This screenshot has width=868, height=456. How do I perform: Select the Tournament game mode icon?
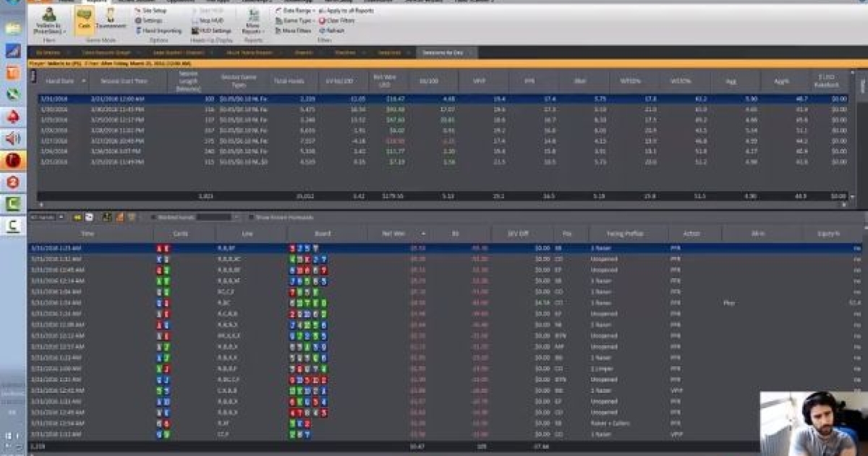(110, 20)
